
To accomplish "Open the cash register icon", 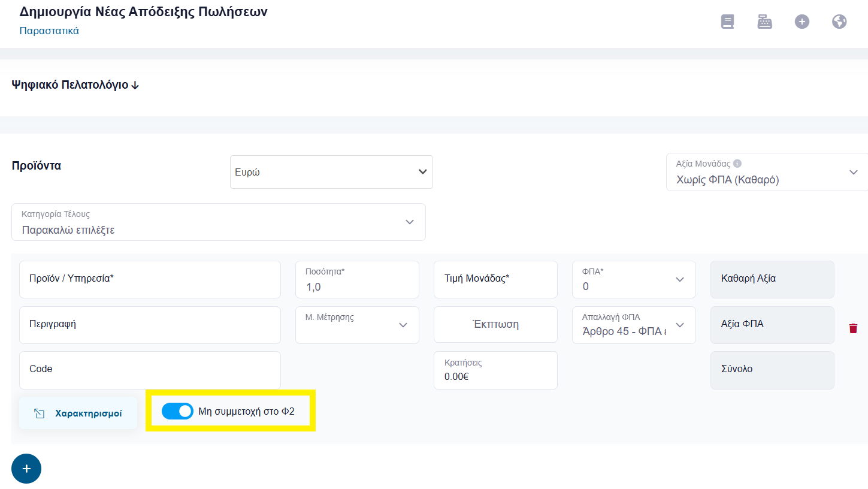I will 765,22.
